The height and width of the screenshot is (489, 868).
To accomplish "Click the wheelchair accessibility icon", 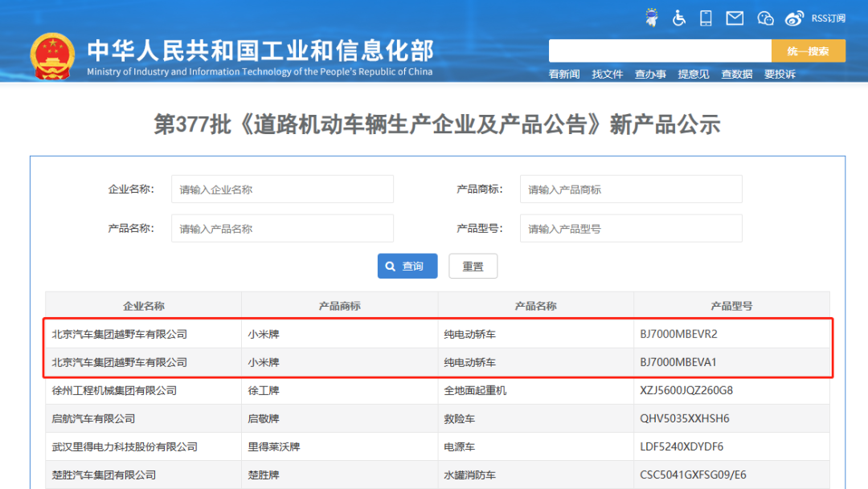I will tap(679, 18).
